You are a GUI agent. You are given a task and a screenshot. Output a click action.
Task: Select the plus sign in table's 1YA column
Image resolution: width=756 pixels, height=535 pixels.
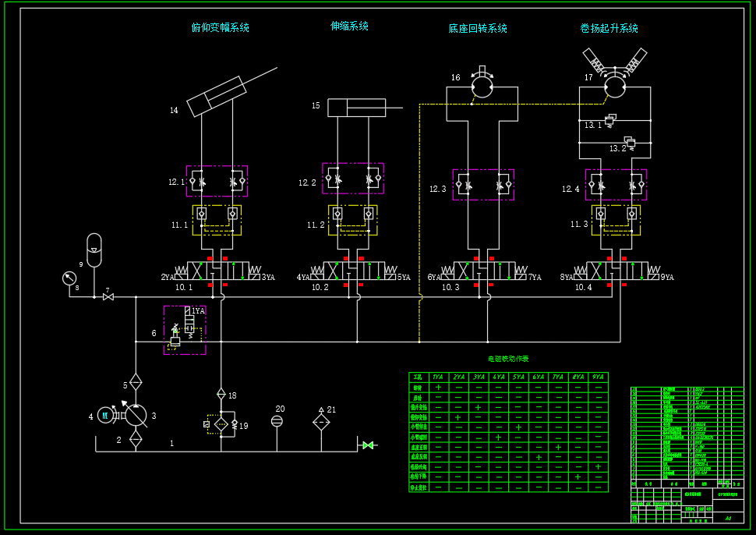coord(438,388)
